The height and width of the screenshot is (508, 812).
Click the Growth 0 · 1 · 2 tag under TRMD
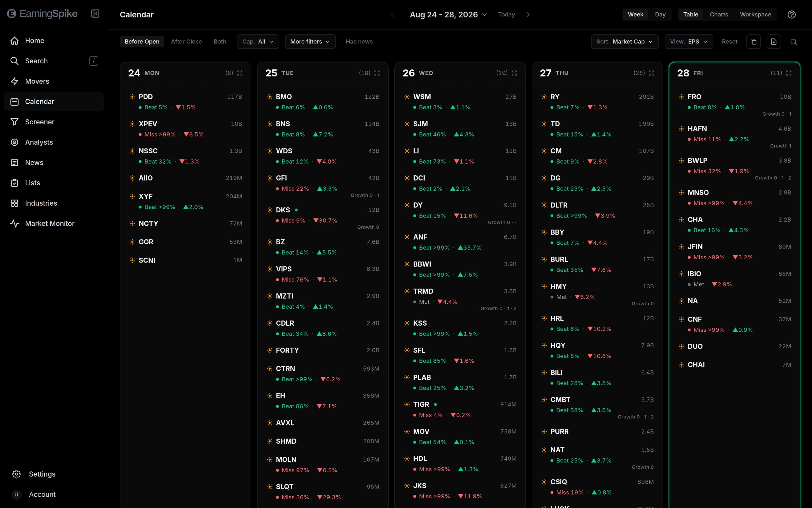pyautogui.click(x=498, y=308)
